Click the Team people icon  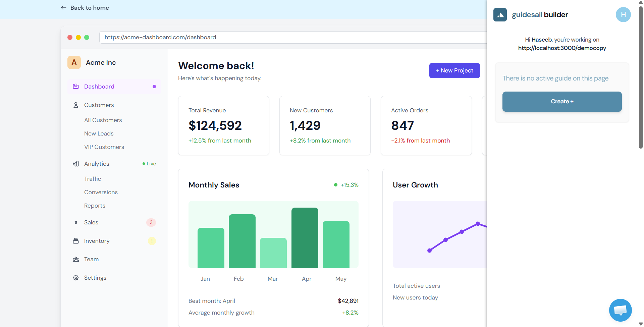(76, 259)
